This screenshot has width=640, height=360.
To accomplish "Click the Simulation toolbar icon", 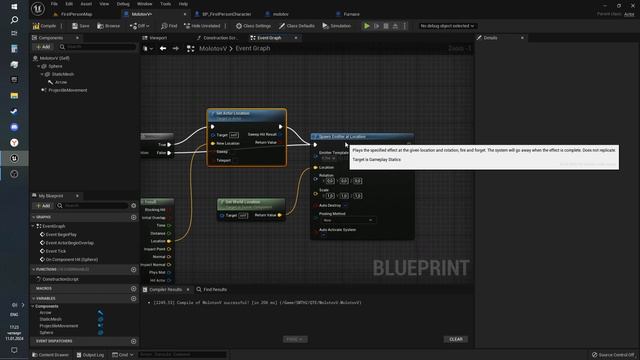I will click(x=325, y=26).
